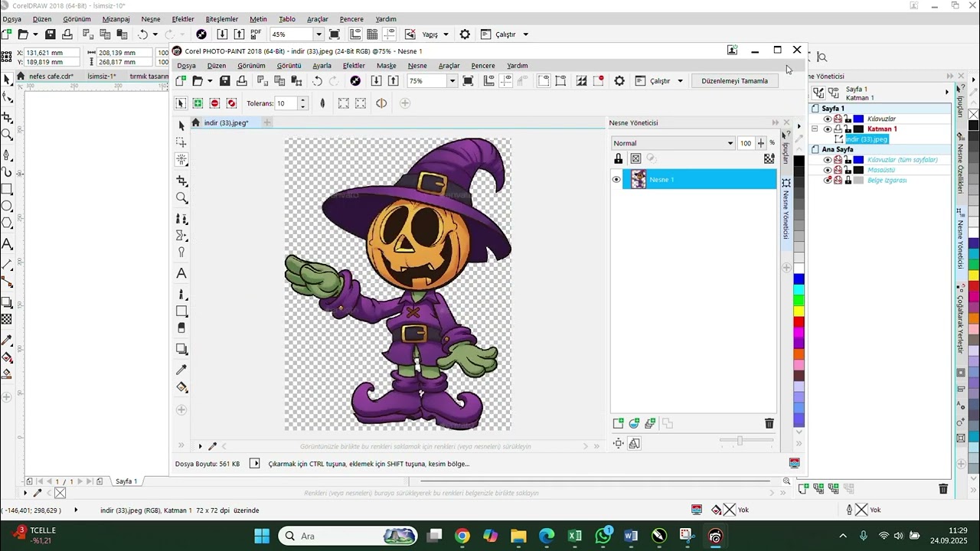Pick the yellow swatch in PHOTO-PAINT palette
Screen dimensions: 980x551
coord(799,311)
